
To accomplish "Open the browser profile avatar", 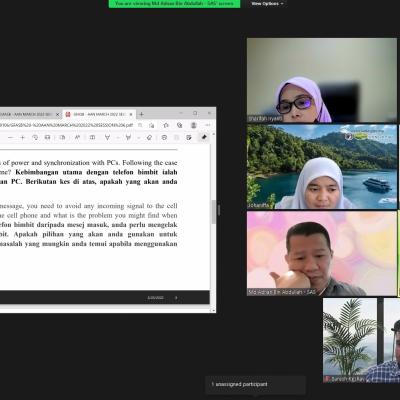I will tap(194, 125).
